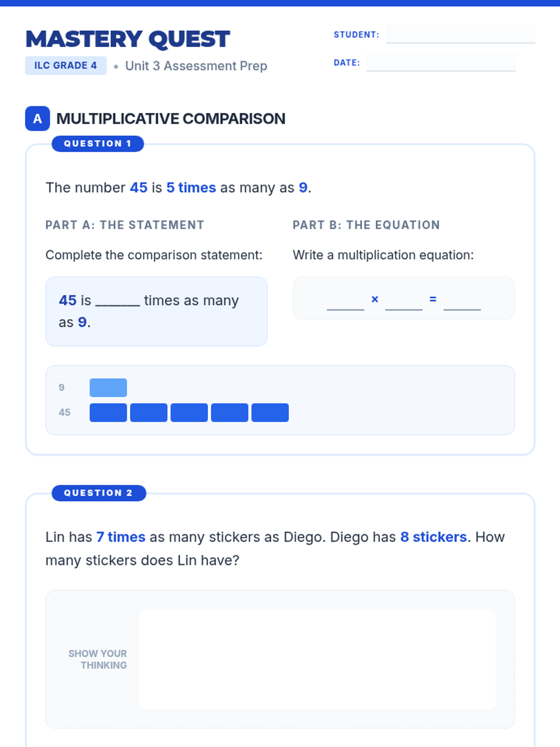
Task: Click the Show Your Thinking answer box
Action: pyautogui.click(x=317, y=659)
